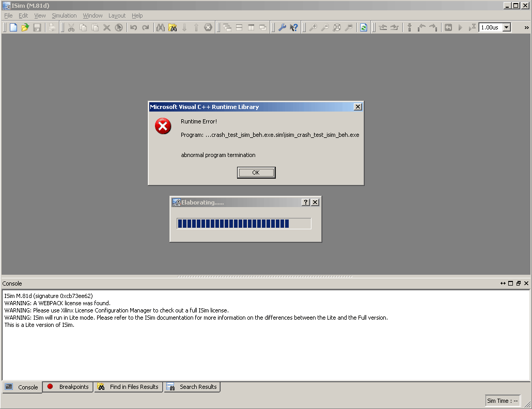Screen dimensions: 532x409
Task: Click the Zoom In magnifier icon
Action: tap(313, 27)
